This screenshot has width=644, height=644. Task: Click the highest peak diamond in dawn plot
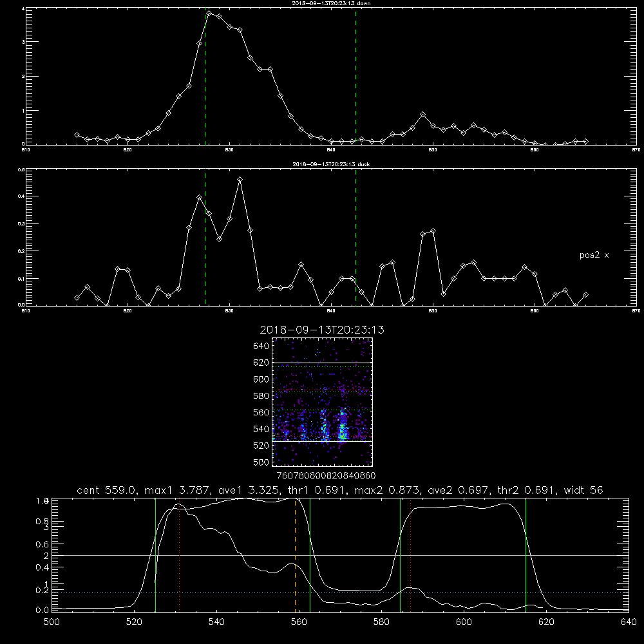[x=209, y=14]
